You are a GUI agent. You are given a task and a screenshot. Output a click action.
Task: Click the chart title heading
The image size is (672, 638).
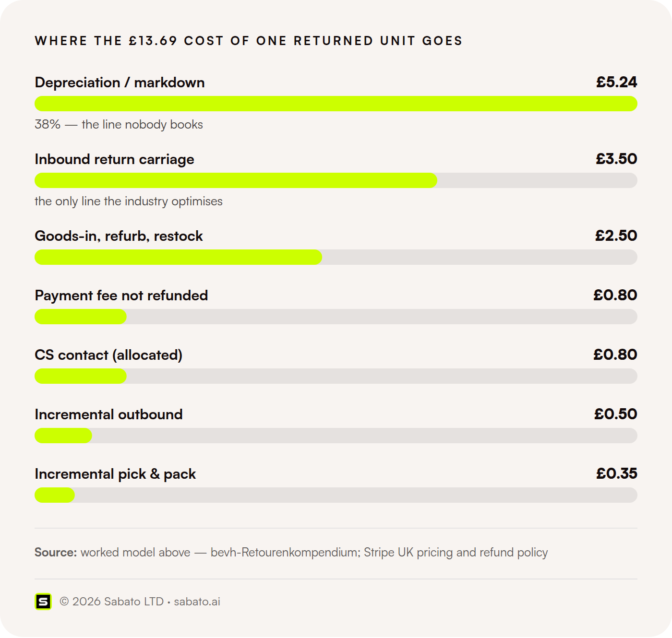tap(249, 41)
